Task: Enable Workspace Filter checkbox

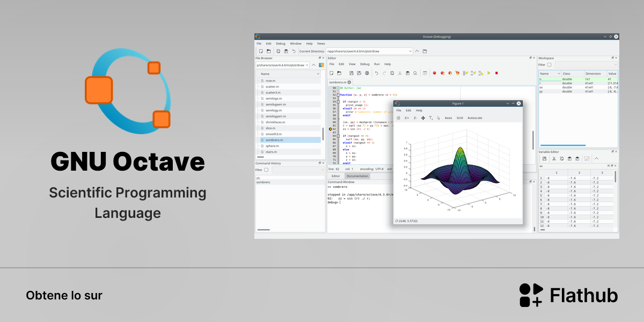Action: pyautogui.click(x=549, y=64)
